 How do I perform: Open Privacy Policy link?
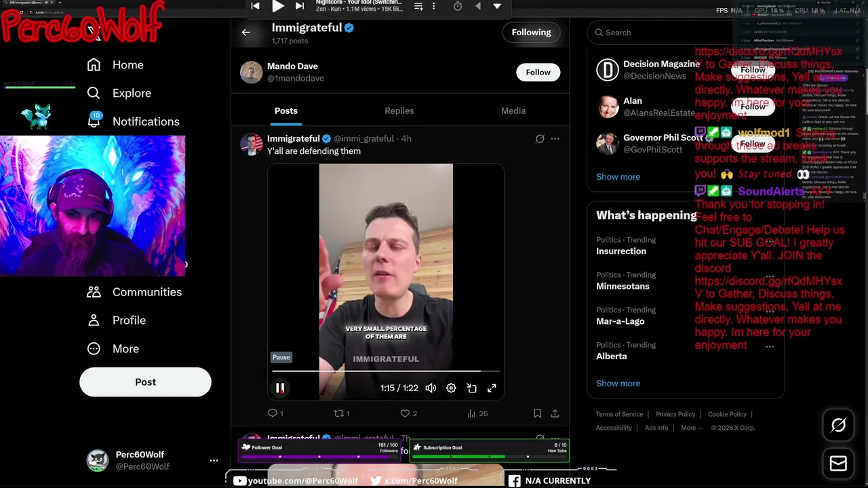675,414
